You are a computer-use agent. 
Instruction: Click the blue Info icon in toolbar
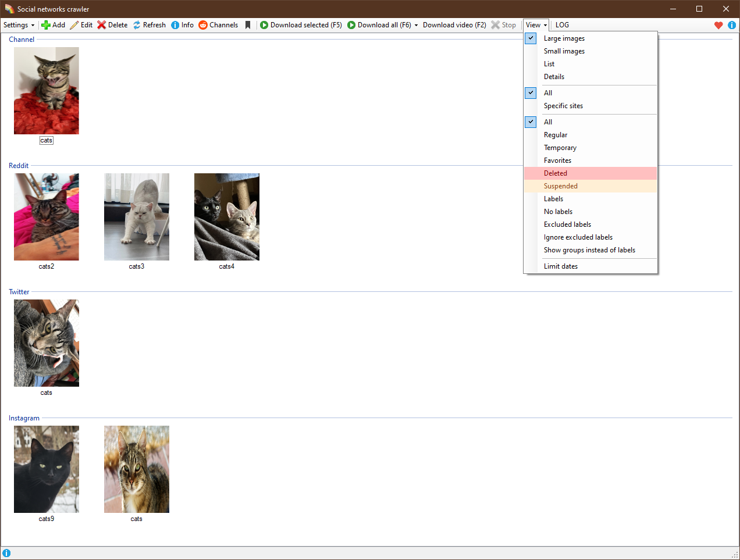(175, 25)
